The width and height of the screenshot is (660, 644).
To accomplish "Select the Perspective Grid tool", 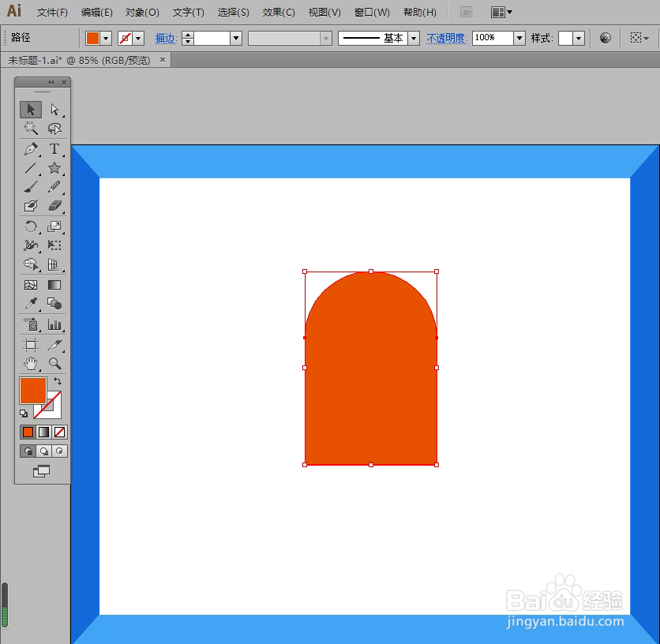I will point(54,264).
